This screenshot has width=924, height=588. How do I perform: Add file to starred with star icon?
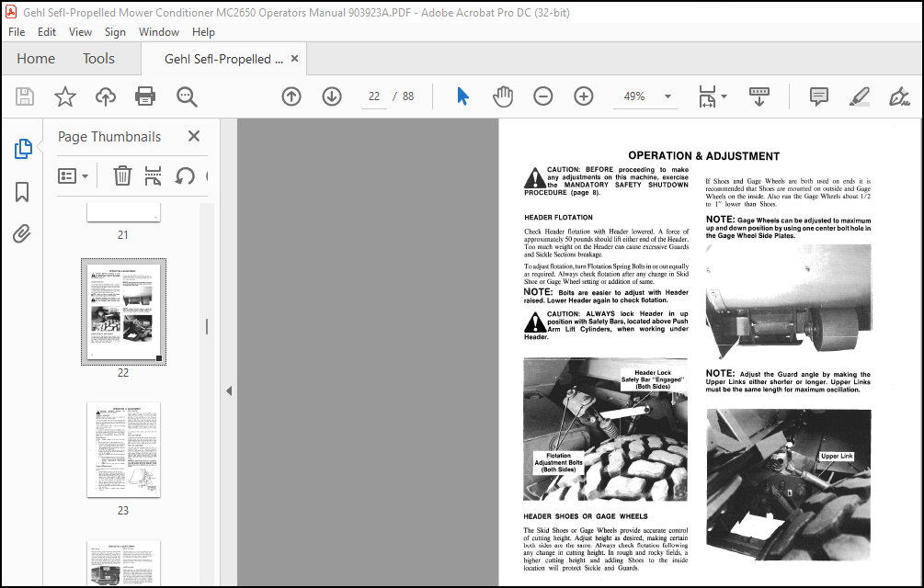tap(65, 96)
